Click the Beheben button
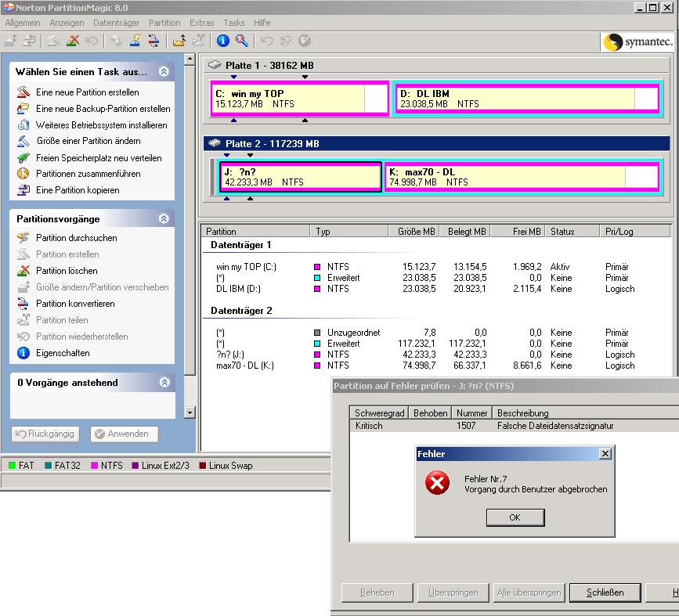The width and height of the screenshot is (679, 616). click(x=377, y=593)
